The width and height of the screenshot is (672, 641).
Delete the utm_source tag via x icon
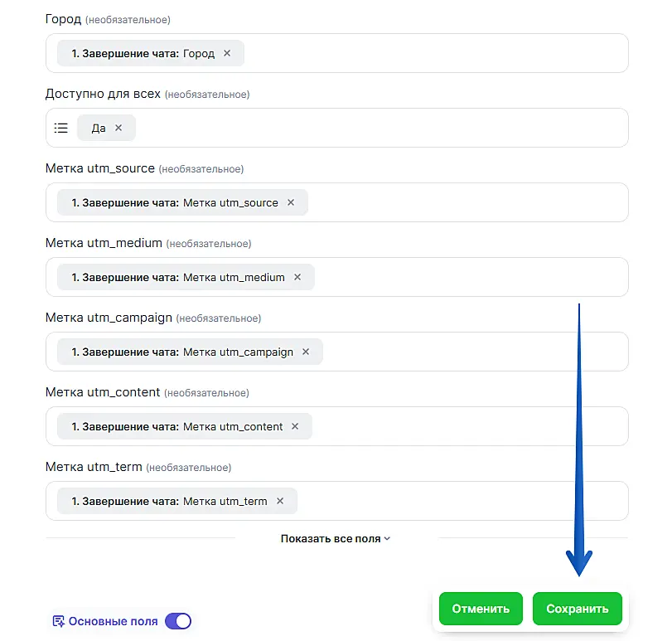click(291, 202)
